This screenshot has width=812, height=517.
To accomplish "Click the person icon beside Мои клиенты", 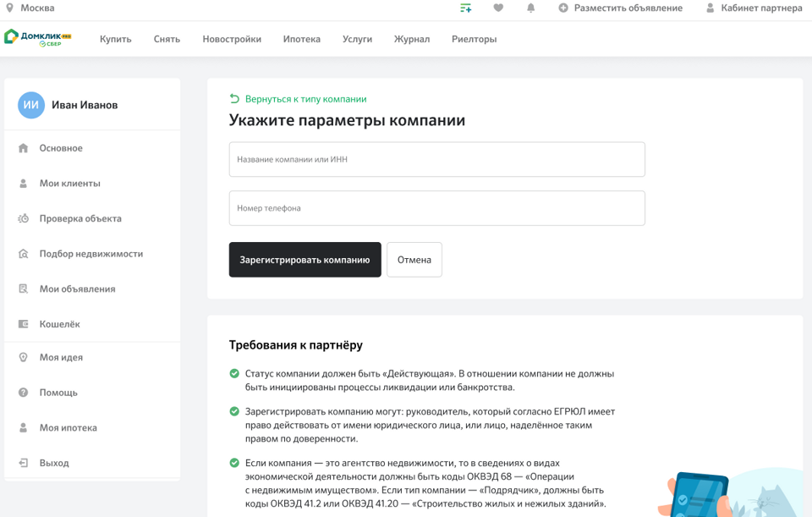I will [x=24, y=184].
